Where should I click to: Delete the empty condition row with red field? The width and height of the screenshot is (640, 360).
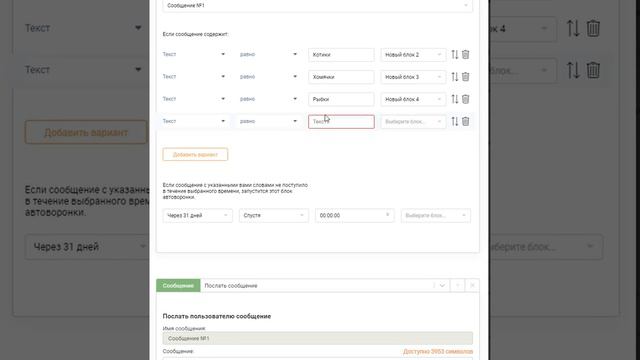click(465, 121)
